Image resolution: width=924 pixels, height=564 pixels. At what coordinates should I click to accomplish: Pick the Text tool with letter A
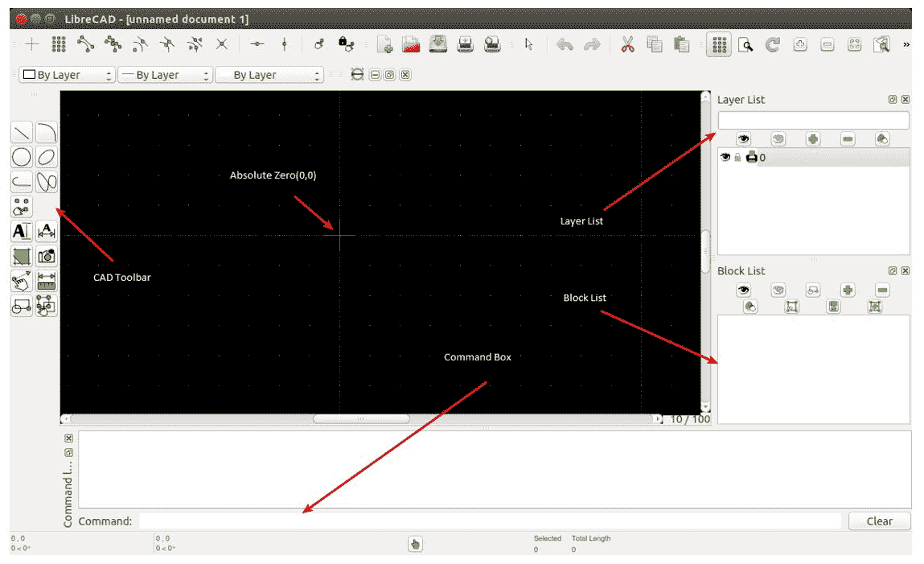22,232
